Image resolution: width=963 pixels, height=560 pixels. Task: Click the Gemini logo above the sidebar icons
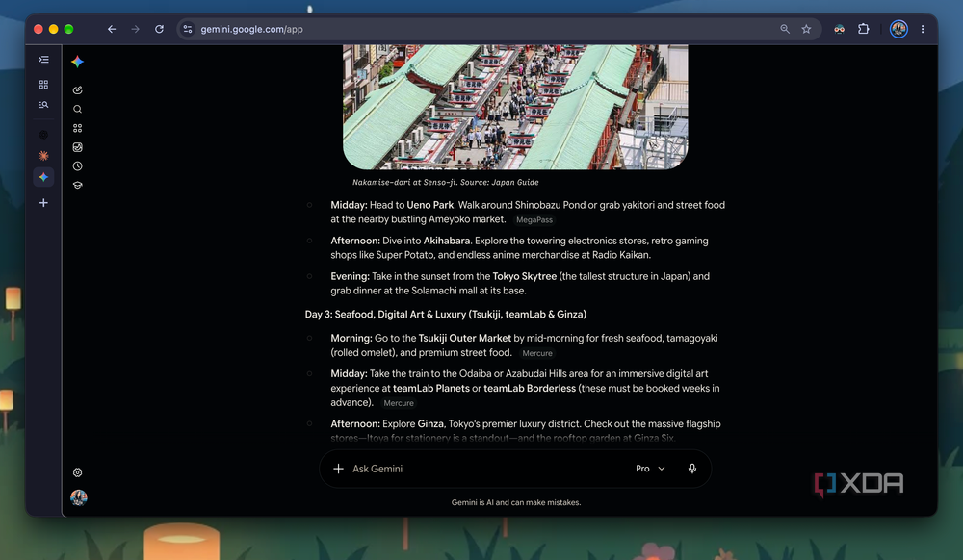pos(77,62)
